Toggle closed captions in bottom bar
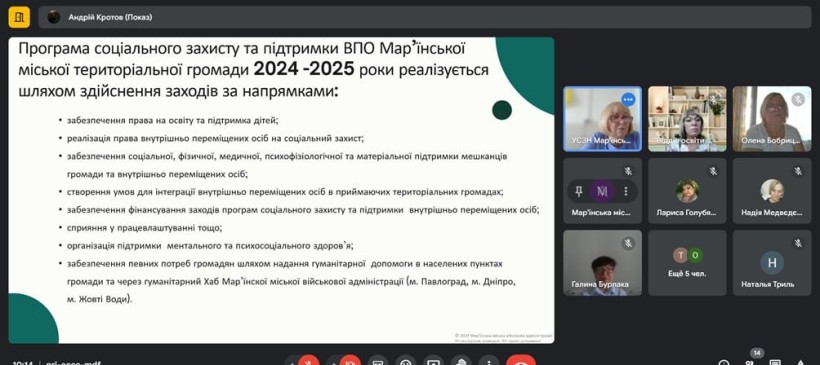This screenshot has height=365, width=820. [x=378, y=361]
